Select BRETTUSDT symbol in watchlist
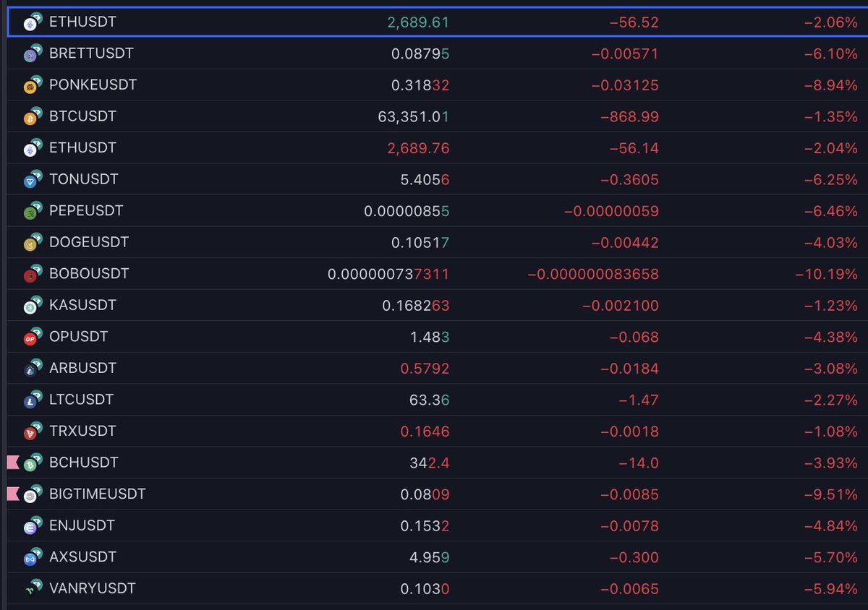This screenshot has height=610, width=868. coord(91,53)
